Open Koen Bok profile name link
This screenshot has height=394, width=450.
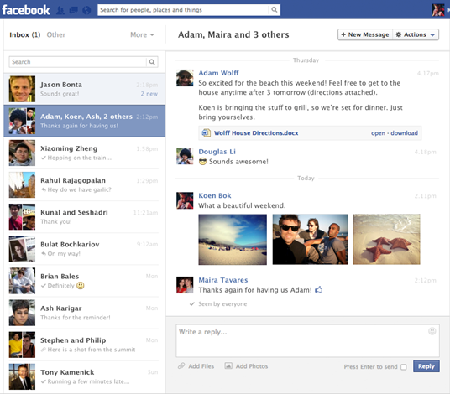point(215,196)
